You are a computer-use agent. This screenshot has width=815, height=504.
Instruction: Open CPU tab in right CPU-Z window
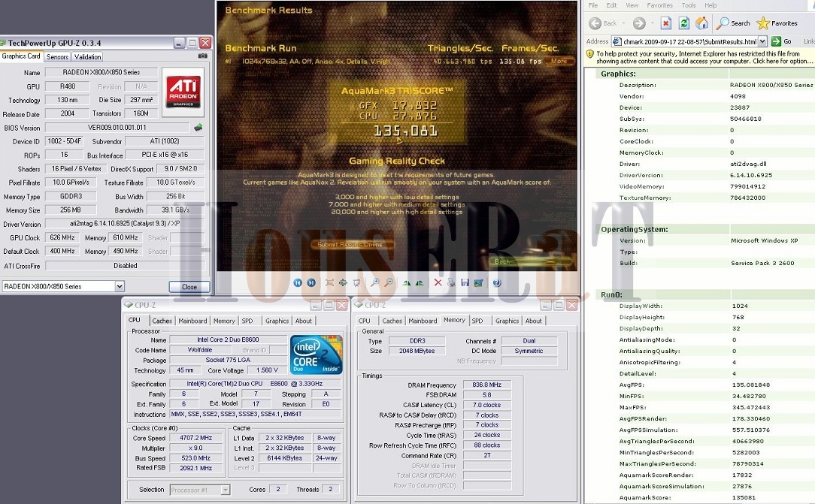click(365, 321)
